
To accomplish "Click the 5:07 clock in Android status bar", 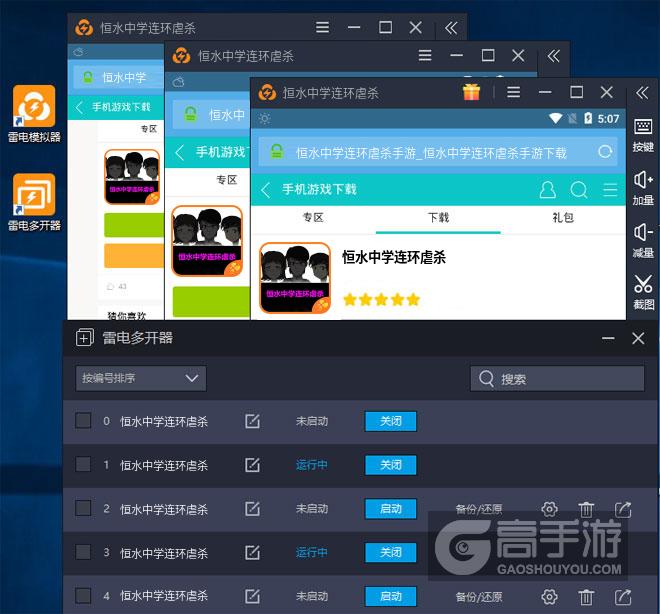I will 609,119.
